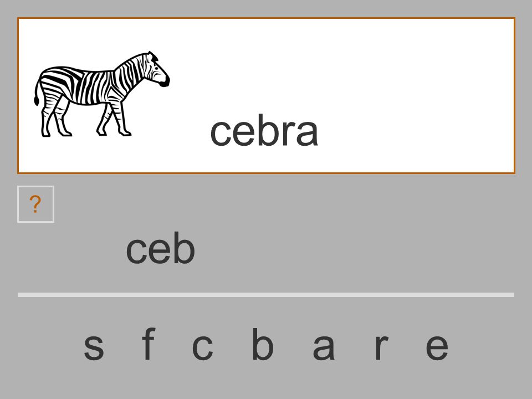
Task: Pick "c" from the letter choices row
Action: [203, 347]
